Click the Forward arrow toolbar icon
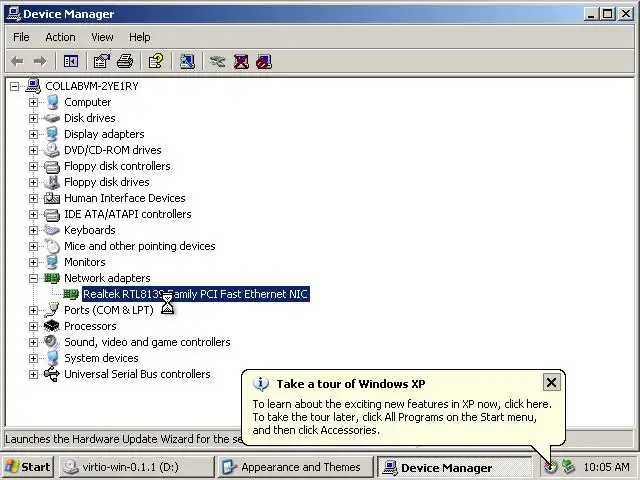Image resolution: width=640 pixels, height=480 pixels. point(40,62)
